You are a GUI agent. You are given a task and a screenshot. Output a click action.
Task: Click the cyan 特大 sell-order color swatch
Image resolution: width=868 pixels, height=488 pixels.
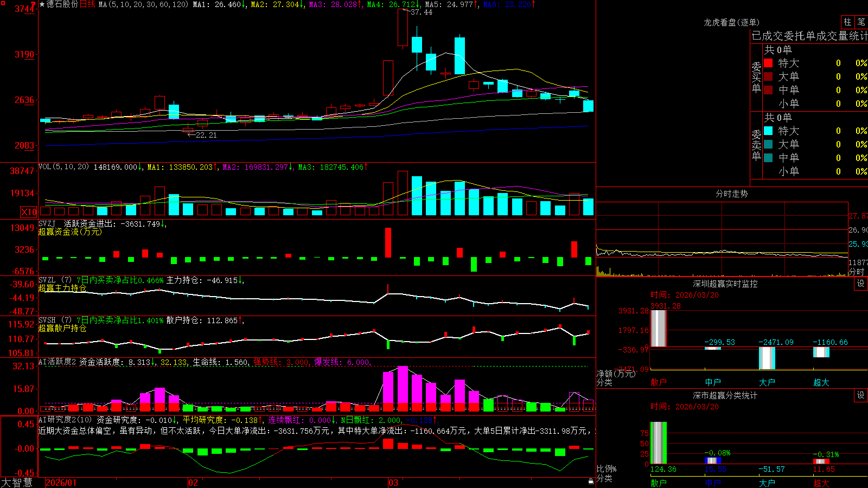[768, 131]
